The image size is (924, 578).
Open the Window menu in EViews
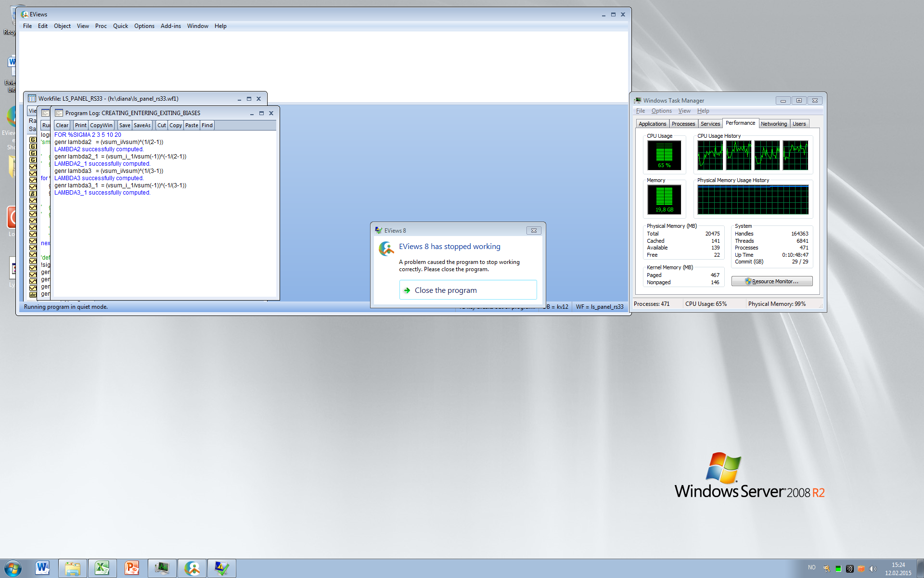[x=198, y=26]
